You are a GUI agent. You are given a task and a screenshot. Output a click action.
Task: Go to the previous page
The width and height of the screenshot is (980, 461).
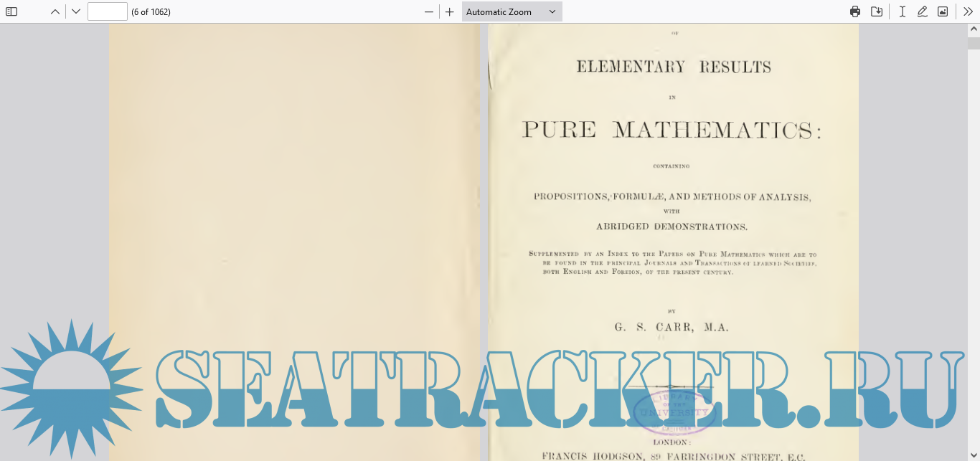[x=55, y=11]
